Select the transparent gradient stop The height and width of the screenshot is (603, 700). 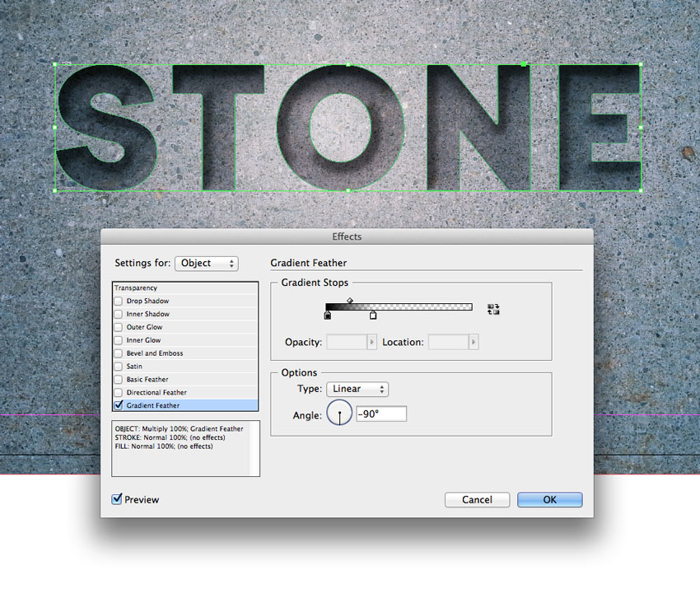point(373,316)
